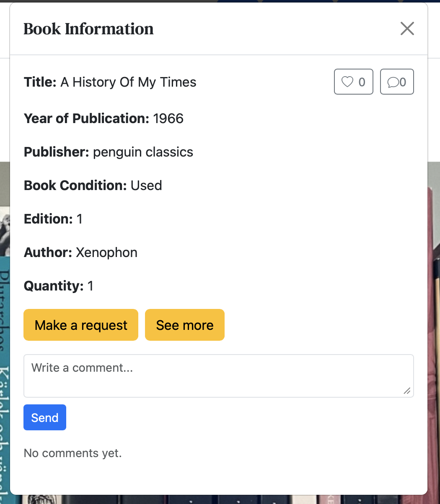Open See more for this book

(x=184, y=325)
